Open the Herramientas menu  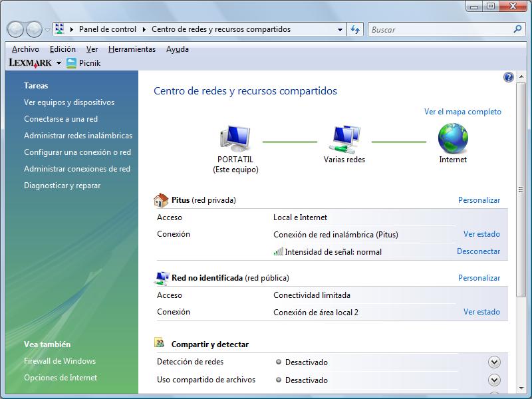point(132,49)
